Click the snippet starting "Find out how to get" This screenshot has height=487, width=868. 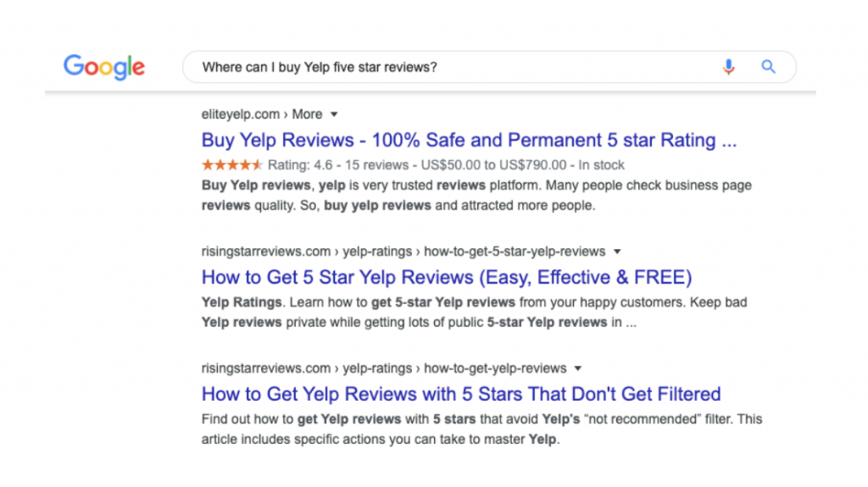(x=481, y=429)
